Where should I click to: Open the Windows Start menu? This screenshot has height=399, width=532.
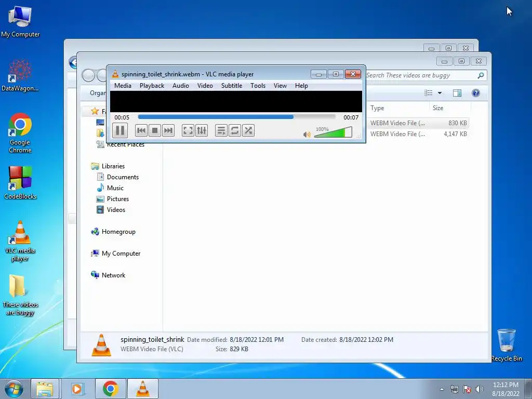(x=14, y=389)
